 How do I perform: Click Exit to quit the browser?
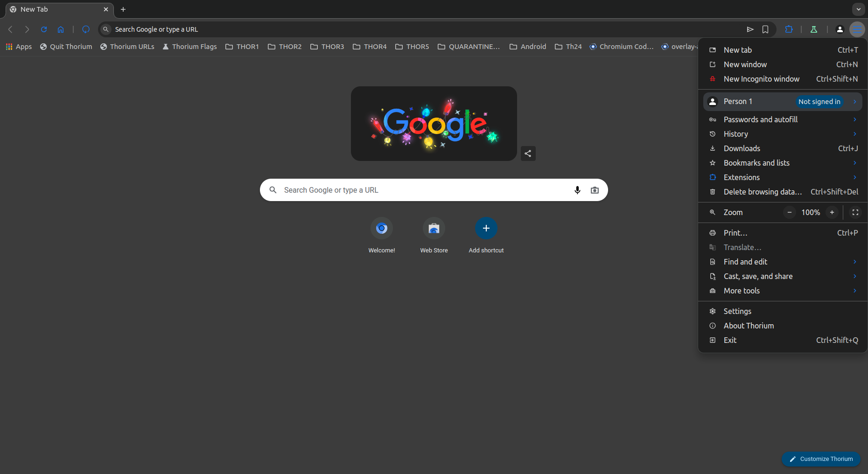tap(783, 340)
